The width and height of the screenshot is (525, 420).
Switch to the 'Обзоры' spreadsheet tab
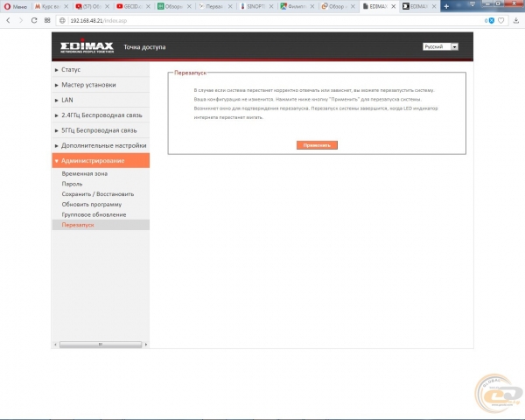click(x=174, y=6)
